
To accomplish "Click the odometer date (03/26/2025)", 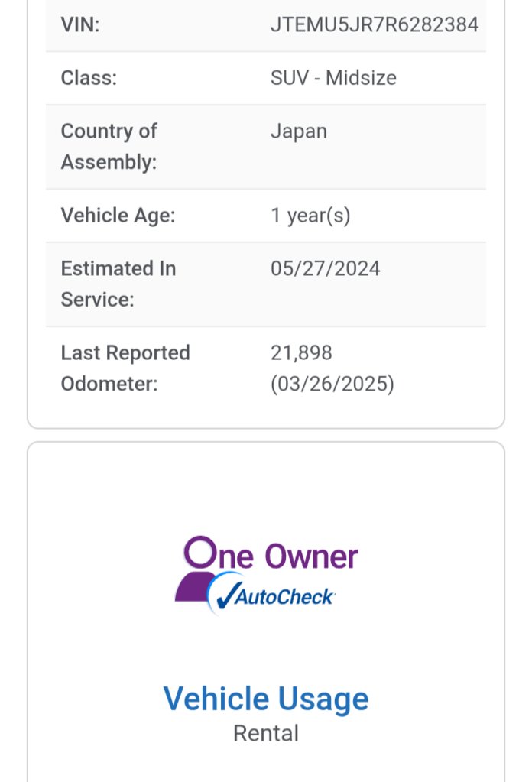I will pyautogui.click(x=332, y=384).
